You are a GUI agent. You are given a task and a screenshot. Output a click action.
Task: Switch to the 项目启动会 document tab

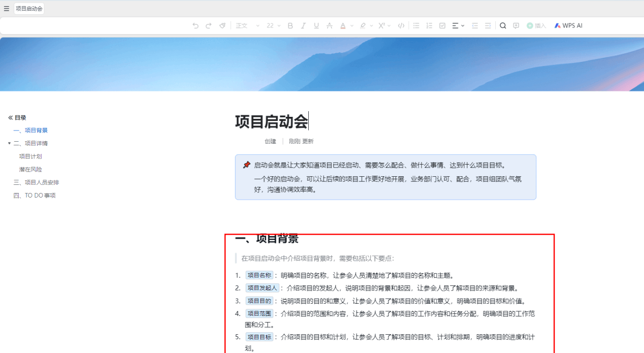click(28, 8)
